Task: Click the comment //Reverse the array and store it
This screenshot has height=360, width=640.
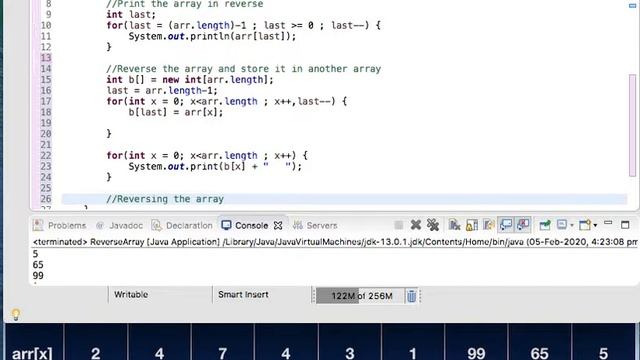Action: (244, 69)
